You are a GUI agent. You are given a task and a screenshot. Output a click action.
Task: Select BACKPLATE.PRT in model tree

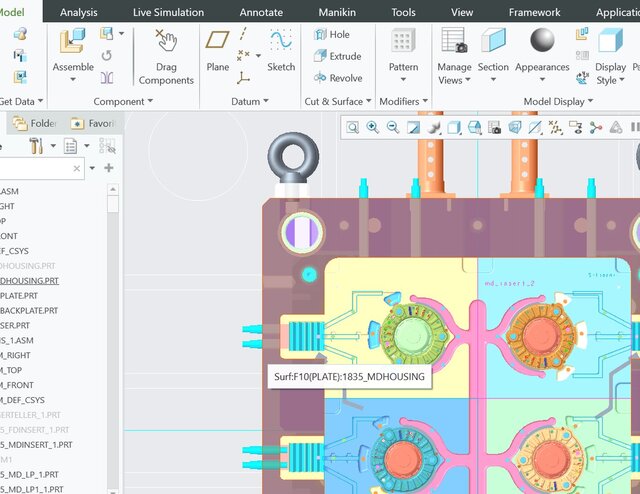(29, 311)
